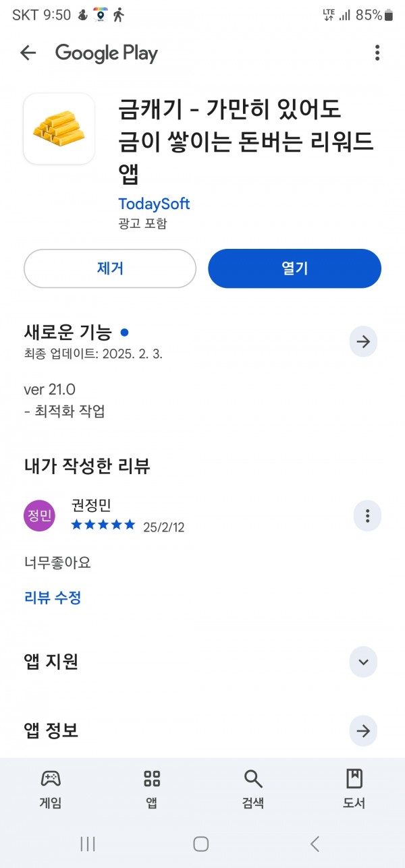Open the 검색 search tab
Viewport: 405px width, 868px height.
click(x=253, y=788)
